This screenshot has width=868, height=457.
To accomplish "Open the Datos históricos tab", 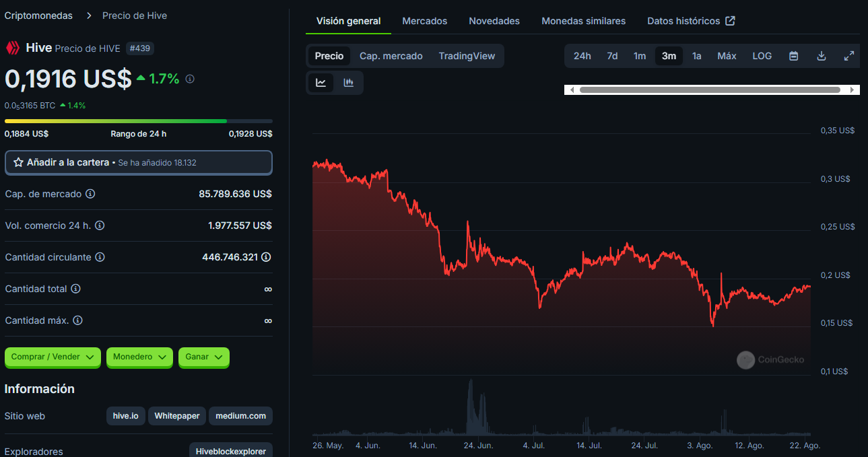I will point(691,21).
